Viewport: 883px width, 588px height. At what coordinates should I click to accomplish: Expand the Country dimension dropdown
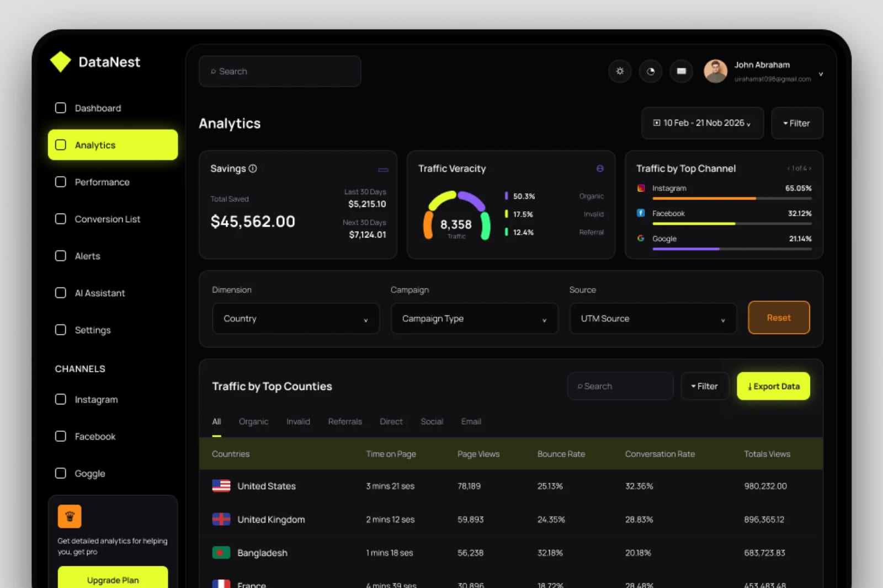pos(296,318)
